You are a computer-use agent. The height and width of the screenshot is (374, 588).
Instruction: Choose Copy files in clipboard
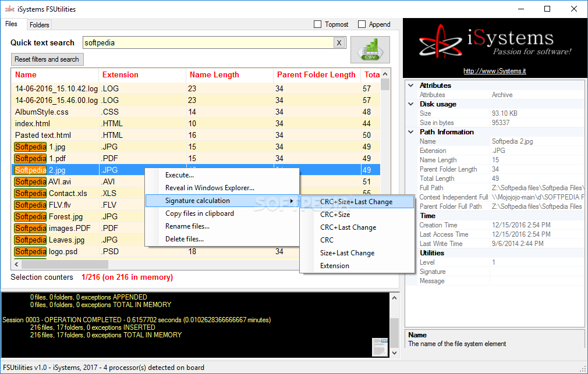pyautogui.click(x=222, y=213)
